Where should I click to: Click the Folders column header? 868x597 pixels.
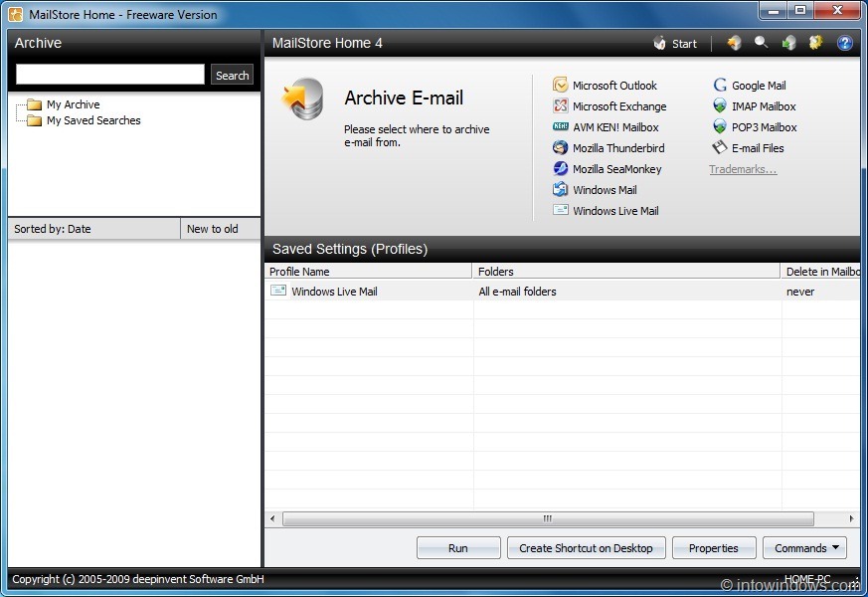coord(626,272)
